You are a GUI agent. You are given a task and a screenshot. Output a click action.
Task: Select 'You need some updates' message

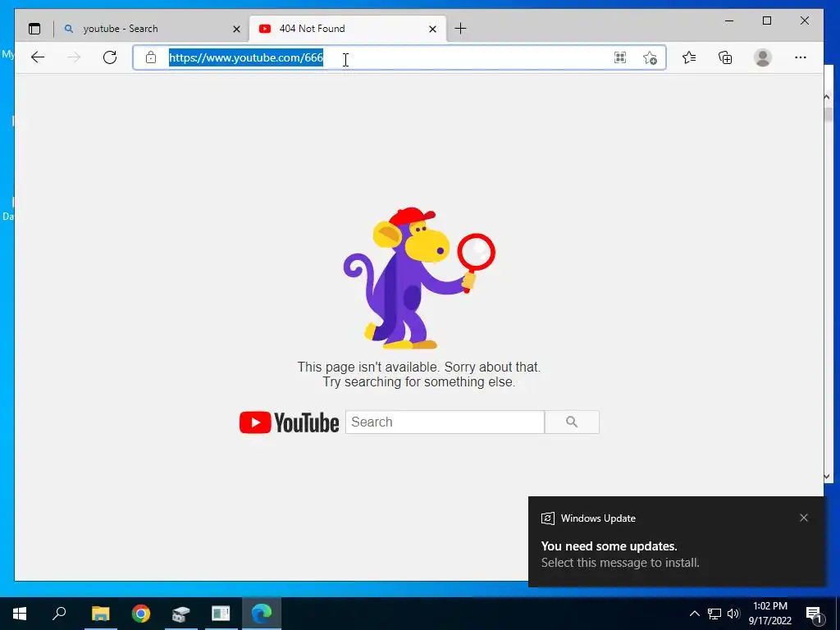609,546
